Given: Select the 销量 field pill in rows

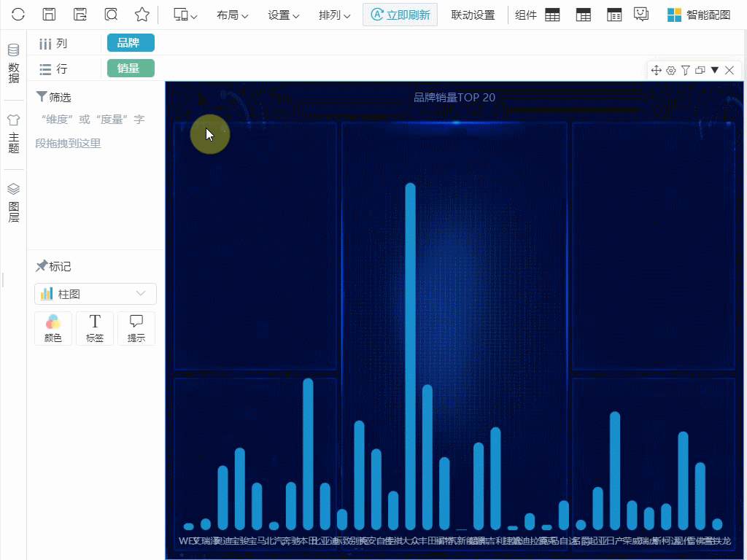Looking at the screenshot, I should 131,68.
